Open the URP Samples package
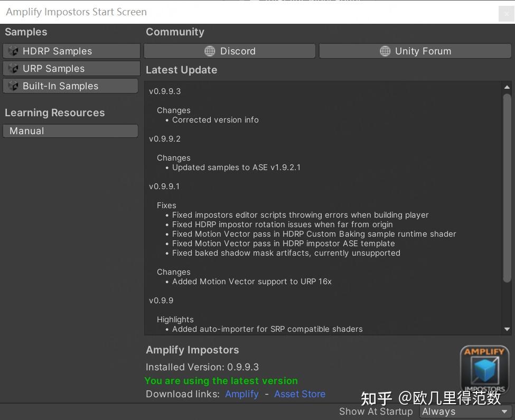This screenshot has width=515, height=420. pos(72,68)
